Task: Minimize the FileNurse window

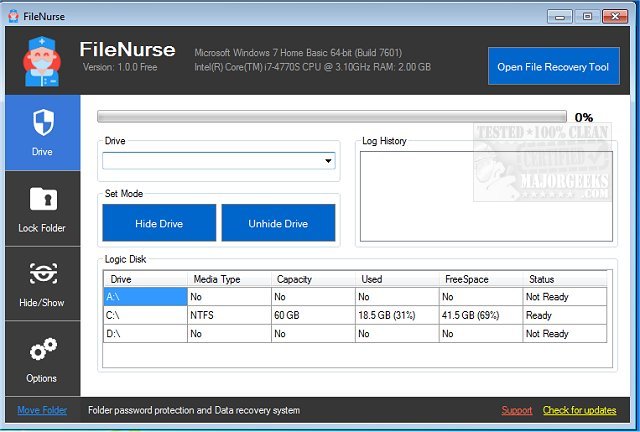Action: point(560,17)
